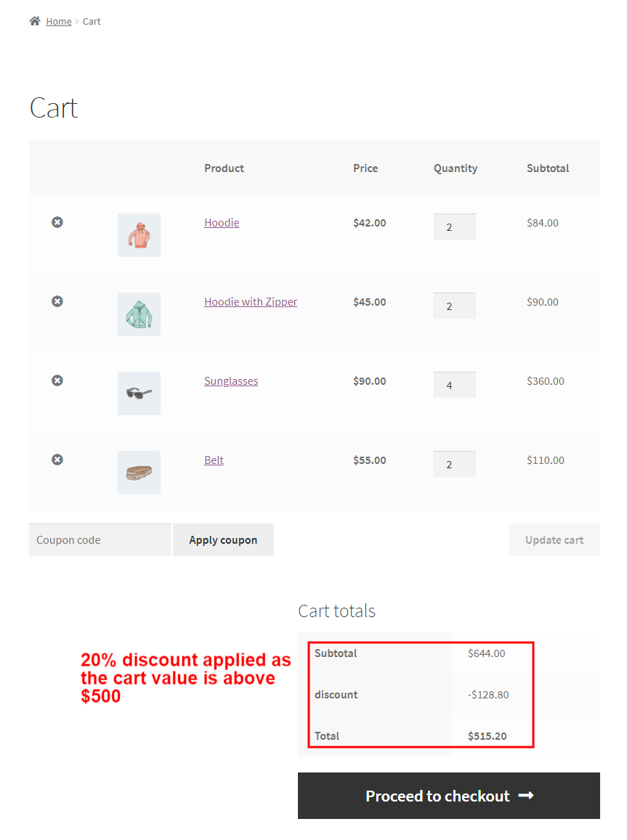Viewport: 627px width, 840px height.
Task: Select the Hoodie quantity field
Action: [x=454, y=227]
